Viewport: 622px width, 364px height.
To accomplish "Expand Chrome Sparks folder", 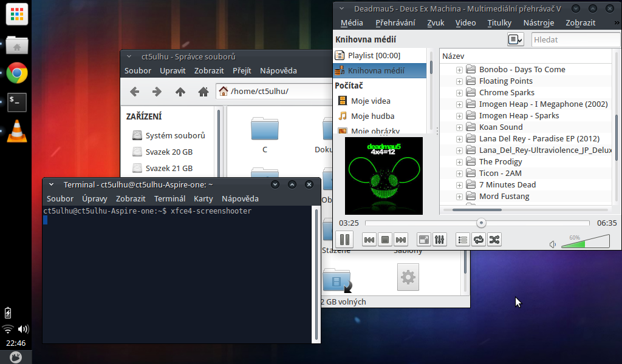I will point(459,93).
